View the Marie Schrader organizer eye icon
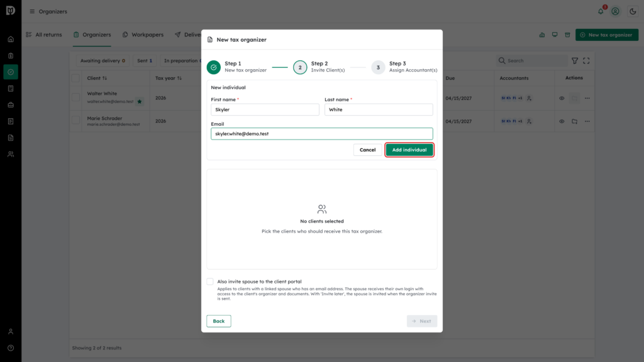The height and width of the screenshot is (362, 644). [x=562, y=121]
